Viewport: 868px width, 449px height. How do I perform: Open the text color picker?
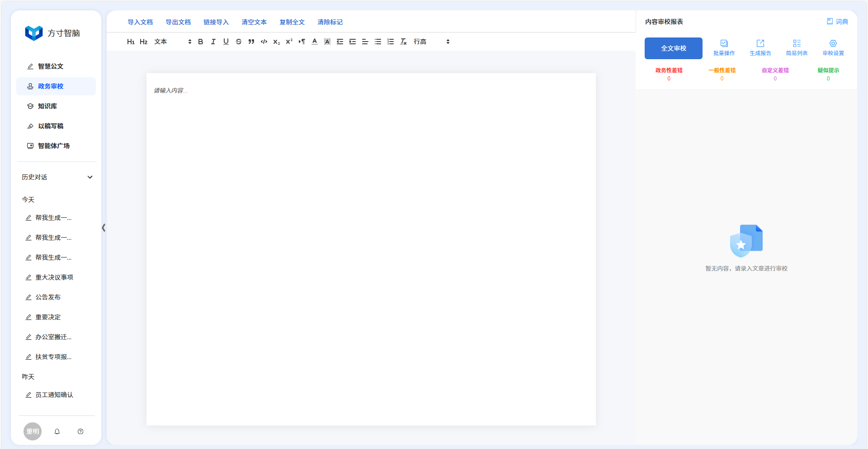314,42
